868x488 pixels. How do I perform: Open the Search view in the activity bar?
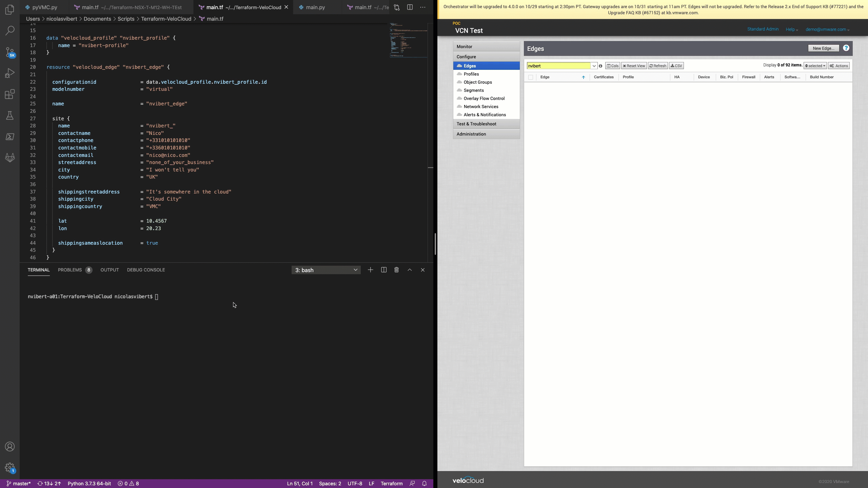pos(10,30)
